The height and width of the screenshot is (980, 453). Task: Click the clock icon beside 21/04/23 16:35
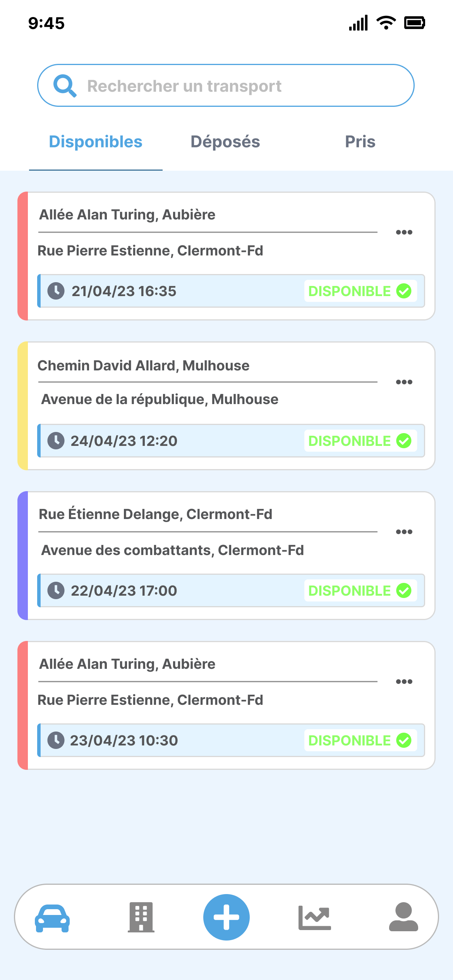coord(56,291)
